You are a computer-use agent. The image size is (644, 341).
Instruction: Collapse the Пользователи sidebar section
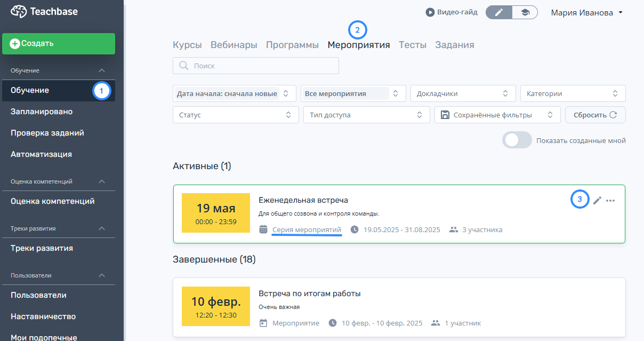pyautogui.click(x=102, y=275)
